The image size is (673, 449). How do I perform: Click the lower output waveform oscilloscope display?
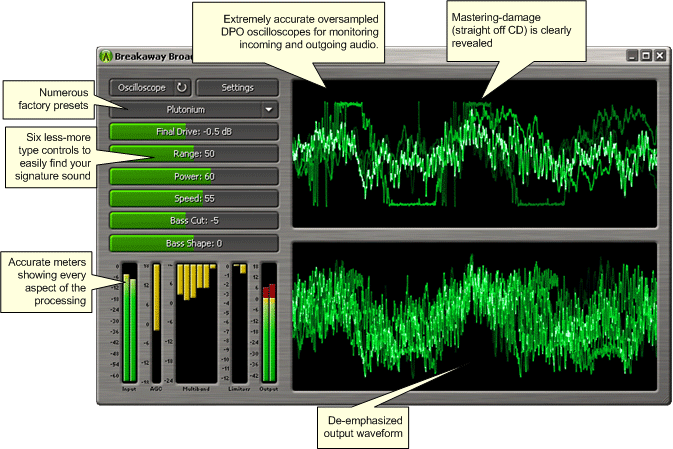(475, 317)
